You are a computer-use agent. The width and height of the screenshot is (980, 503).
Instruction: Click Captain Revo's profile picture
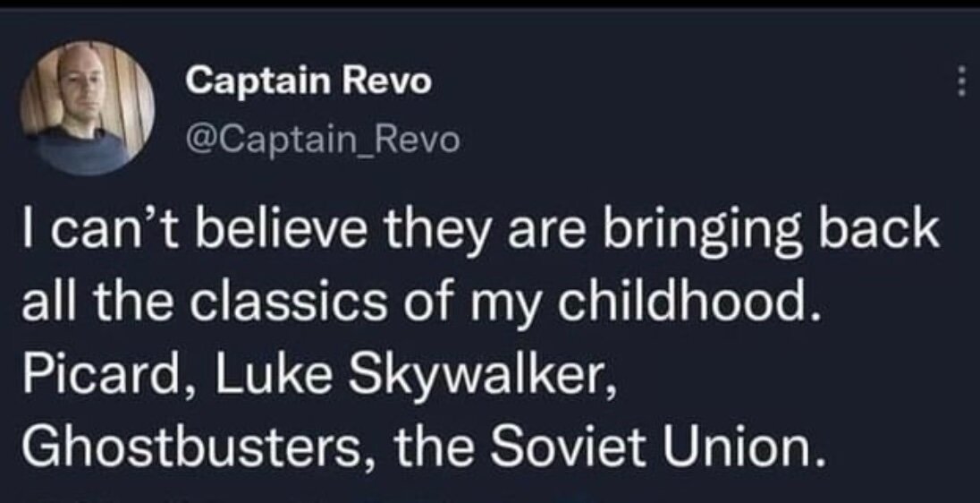point(88,107)
